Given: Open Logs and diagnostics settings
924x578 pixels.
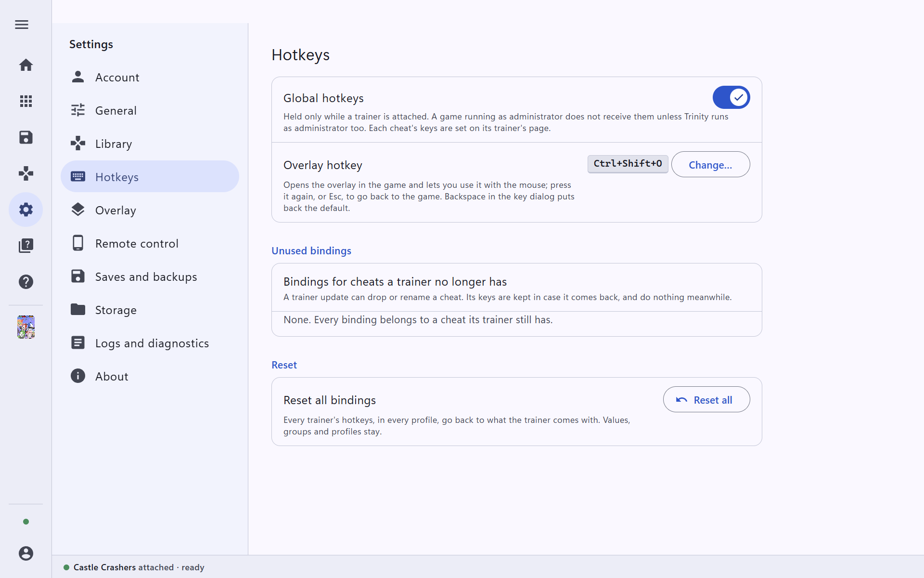Looking at the screenshot, I should click(x=150, y=343).
